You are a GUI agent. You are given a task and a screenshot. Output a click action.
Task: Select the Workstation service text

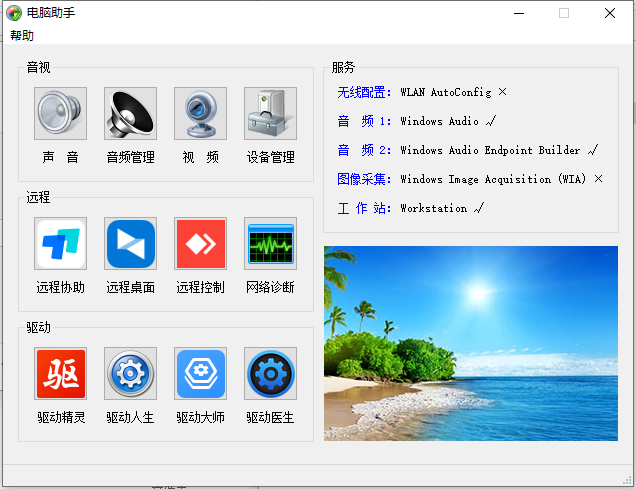[x=433, y=208]
